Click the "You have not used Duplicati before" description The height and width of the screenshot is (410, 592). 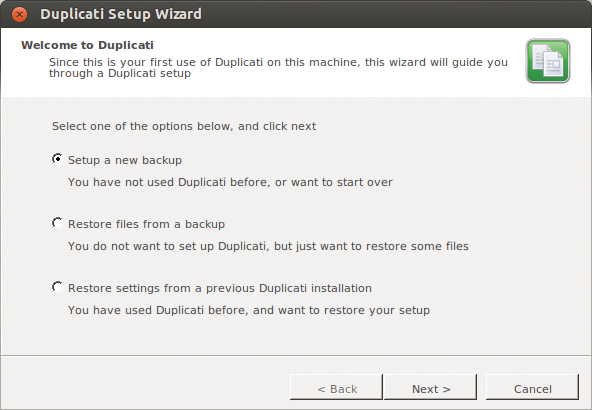230,182
